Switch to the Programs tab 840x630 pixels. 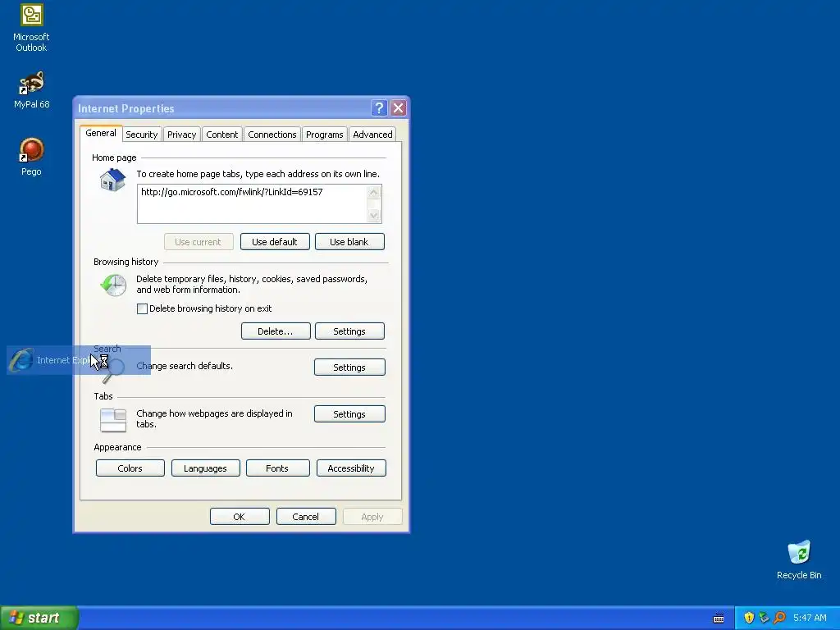point(325,135)
